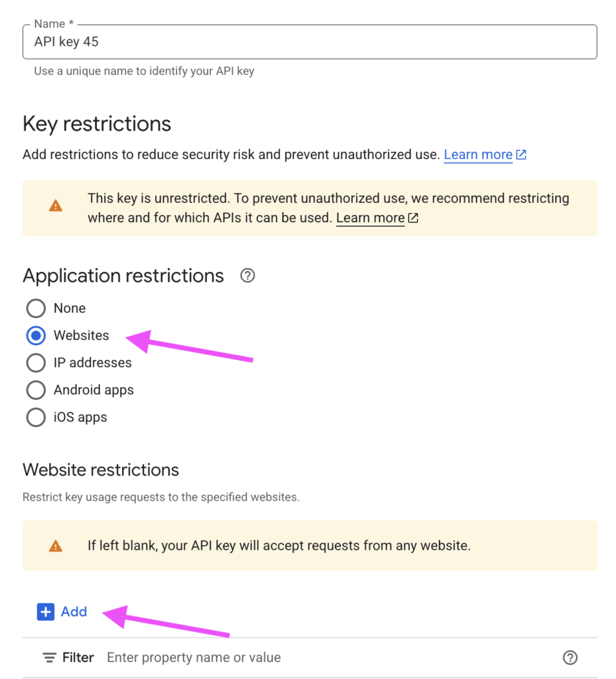
Task: Click the Website restrictions heading
Action: 101,470
